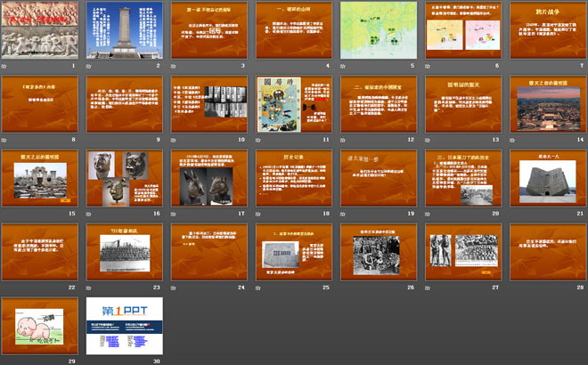Select slide 16 with three bronze heads
This screenshot has width=588, height=365.
point(125,178)
